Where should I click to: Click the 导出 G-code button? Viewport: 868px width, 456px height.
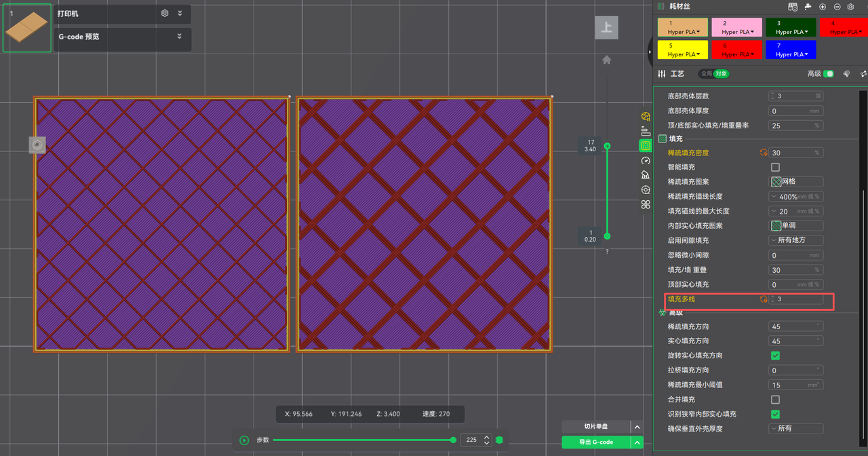coord(595,442)
